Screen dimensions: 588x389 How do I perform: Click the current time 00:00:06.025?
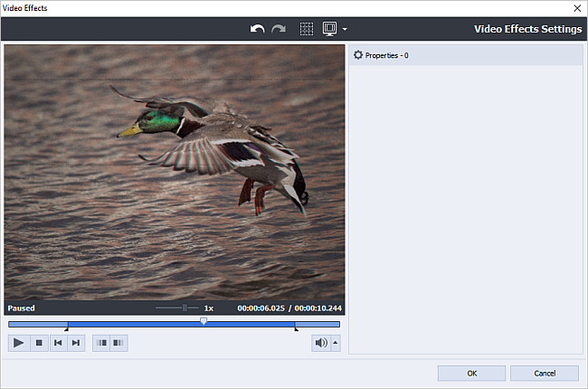(x=261, y=308)
